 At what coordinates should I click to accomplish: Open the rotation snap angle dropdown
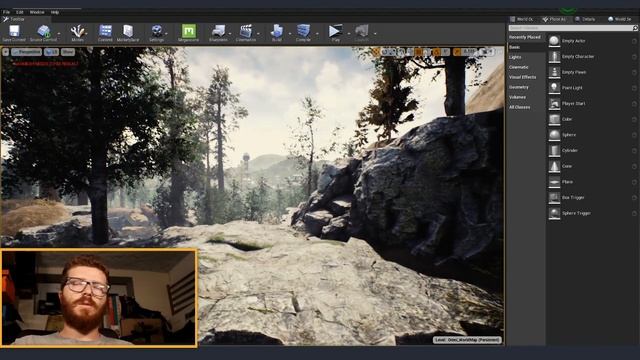click(x=445, y=52)
